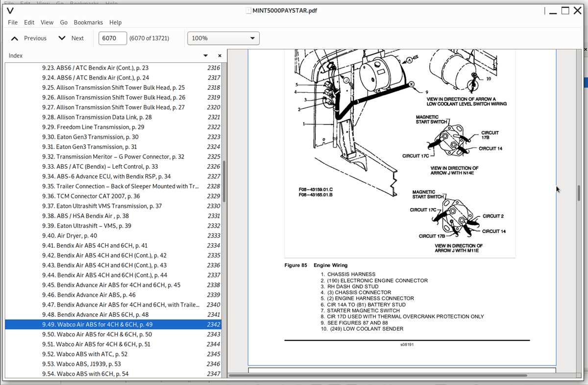Open 9.52 Wabco ABS with ATC entry
Image resolution: width=588 pixels, height=385 pixels.
(113, 354)
